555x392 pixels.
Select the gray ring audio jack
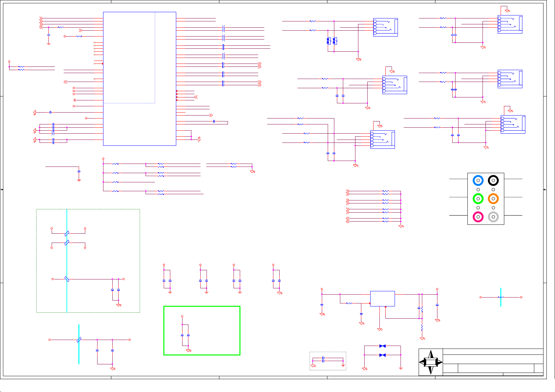click(493, 217)
